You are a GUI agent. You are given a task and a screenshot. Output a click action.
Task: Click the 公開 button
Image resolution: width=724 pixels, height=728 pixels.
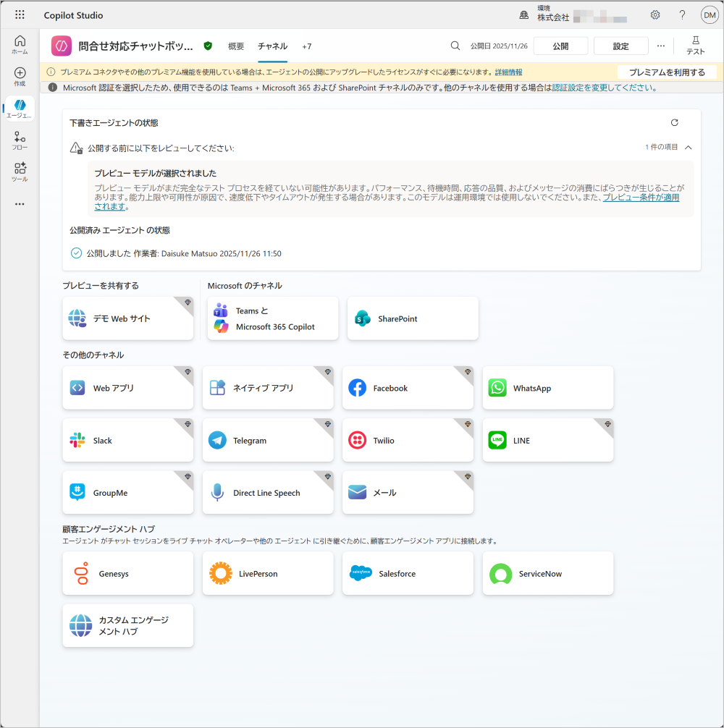(x=560, y=46)
